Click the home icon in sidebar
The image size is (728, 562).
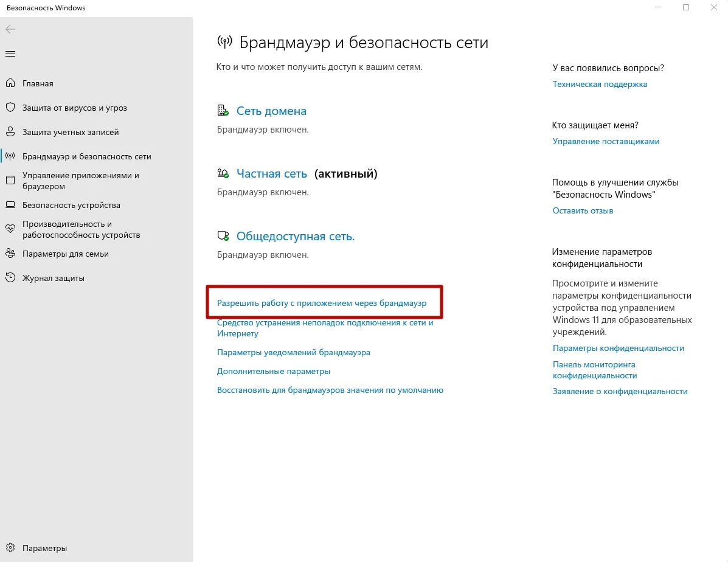coord(10,83)
